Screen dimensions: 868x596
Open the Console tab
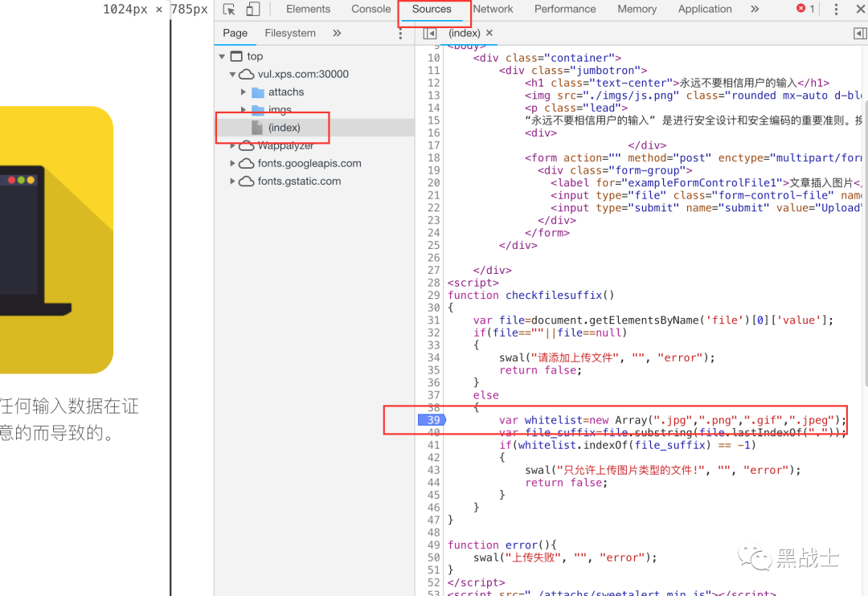pos(371,9)
